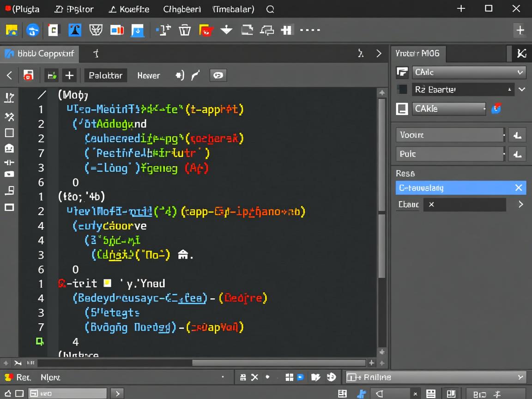Open the CAilc dropdown in right panel
Screen dimensions: 532x399
469,72
